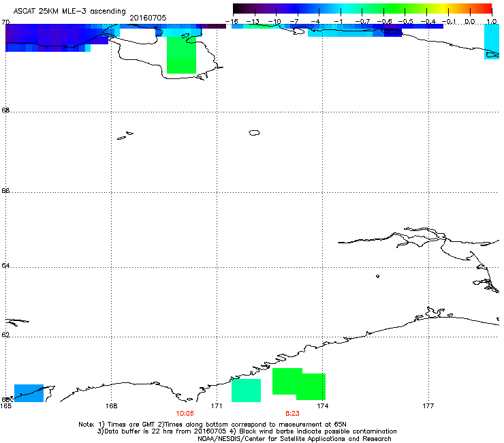Click the cyan data patch at the map's right edge
This screenshot has height=443, width=504.
tap(492, 42)
